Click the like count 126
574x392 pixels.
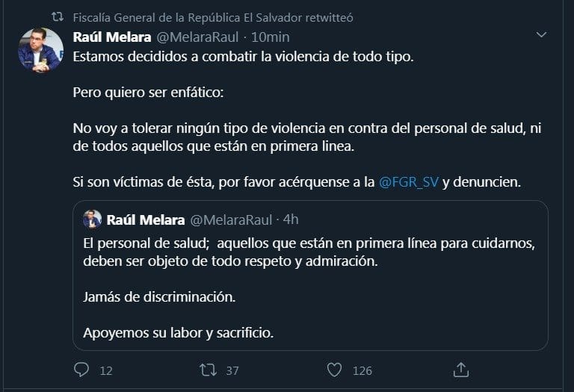(362, 370)
